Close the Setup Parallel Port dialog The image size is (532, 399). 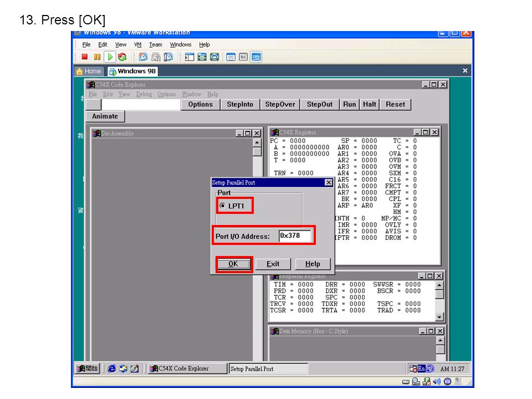tap(329, 182)
